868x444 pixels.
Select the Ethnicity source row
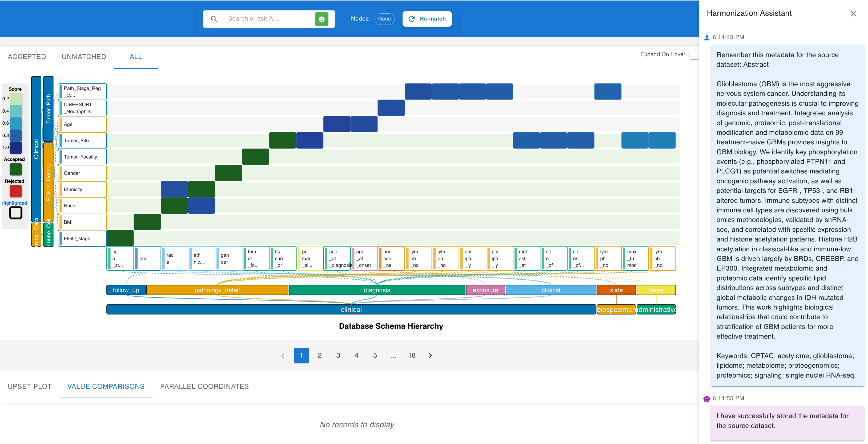[82, 189]
